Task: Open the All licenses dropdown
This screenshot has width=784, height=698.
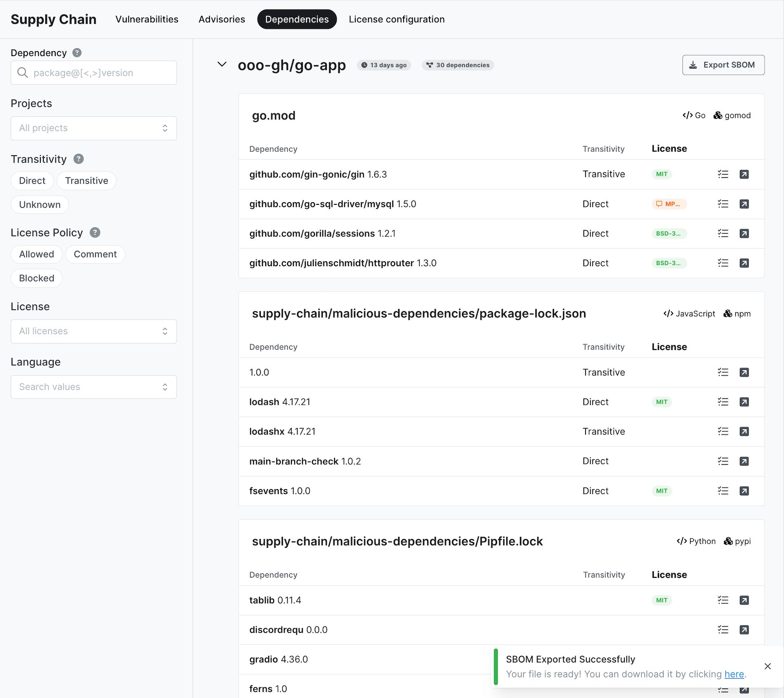Action: [x=94, y=331]
